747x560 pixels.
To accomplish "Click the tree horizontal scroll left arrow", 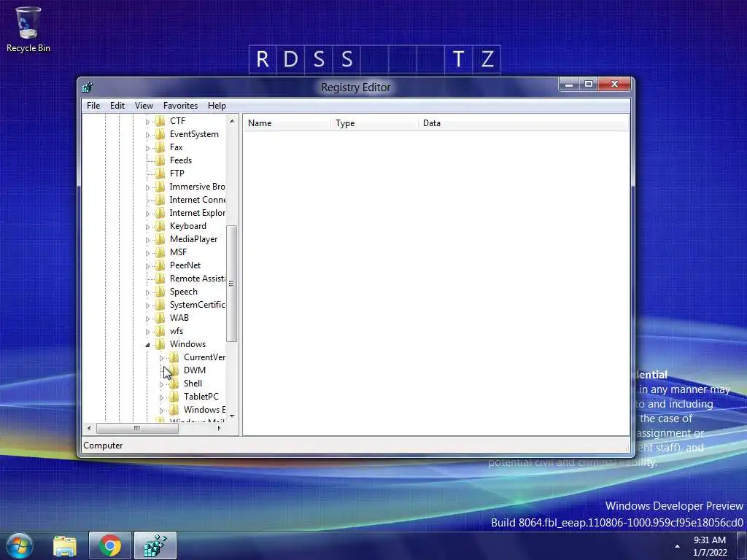I will [x=89, y=428].
